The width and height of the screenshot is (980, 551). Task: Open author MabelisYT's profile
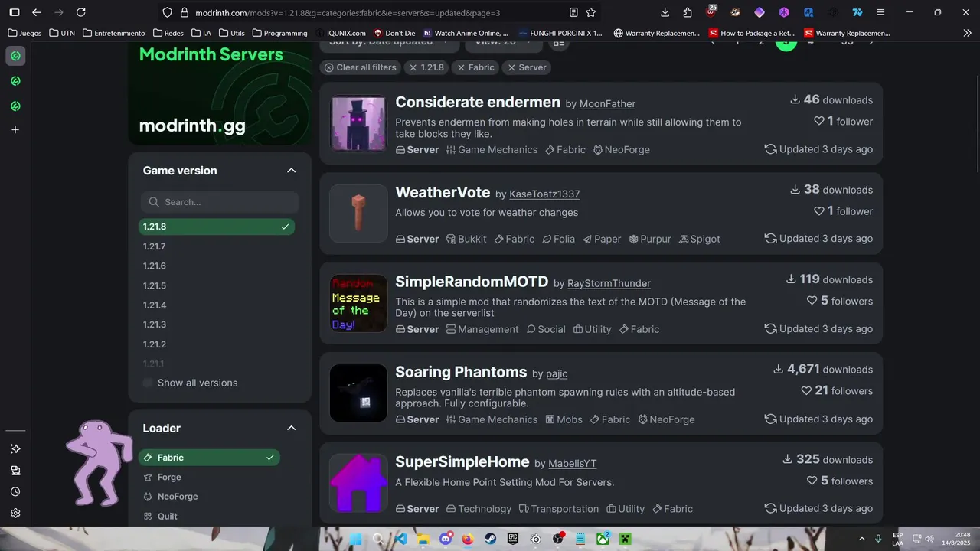tap(573, 464)
